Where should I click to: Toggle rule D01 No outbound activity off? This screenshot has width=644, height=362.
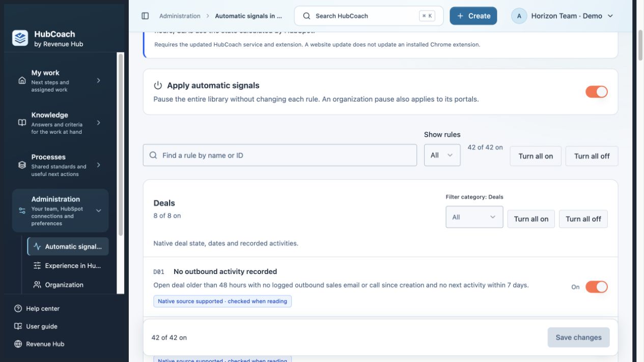pyautogui.click(x=596, y=287)
